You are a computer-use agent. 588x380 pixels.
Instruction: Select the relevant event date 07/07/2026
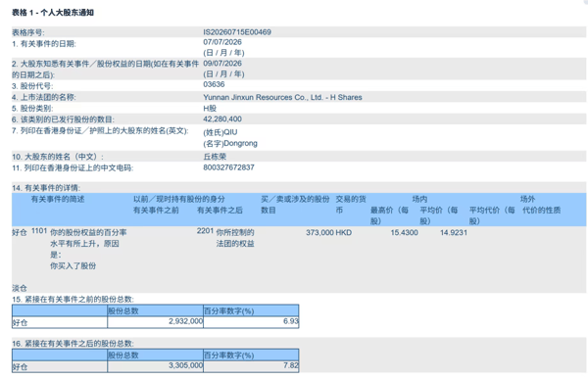pyautogui.click(x=222, y=42)
